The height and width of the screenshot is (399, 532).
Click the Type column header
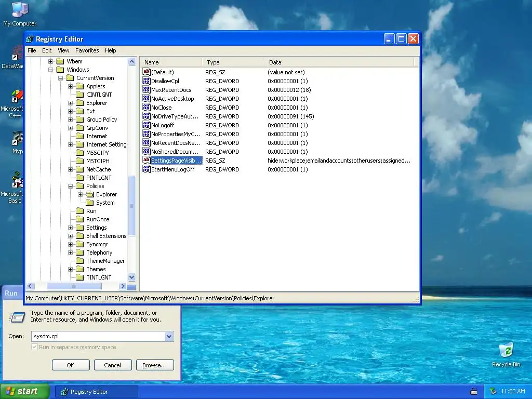pos(233,62)
